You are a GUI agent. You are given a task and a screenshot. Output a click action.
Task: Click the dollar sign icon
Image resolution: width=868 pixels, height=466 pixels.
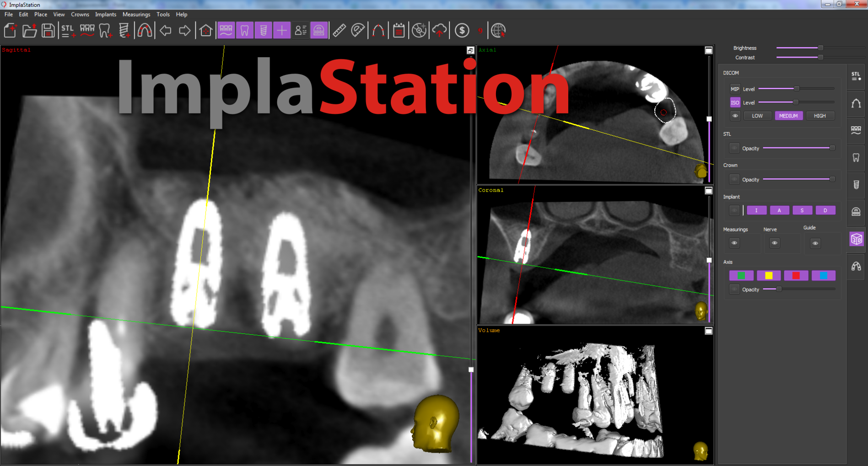click(462, 31)
